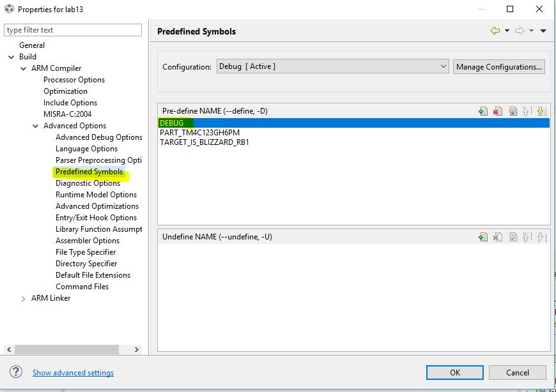
Task: Click Manage Configurations button
Action: point(499,66)
